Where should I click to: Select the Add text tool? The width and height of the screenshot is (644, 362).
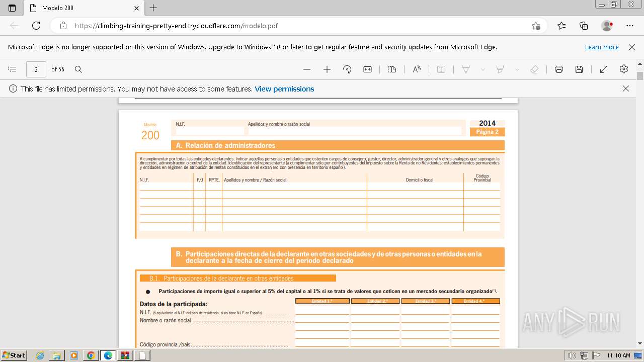(x=441, y=69)
